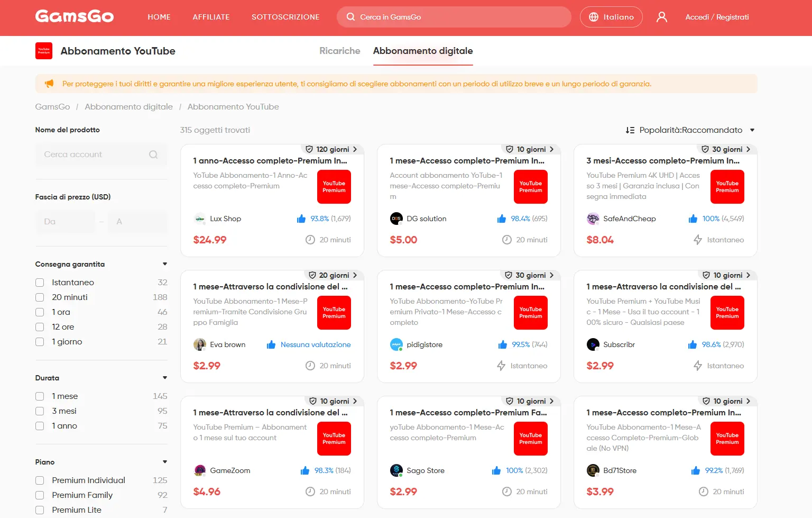
Task: Open the Abbonamento digitale breadcrumb link
Action: click(x=129, y=107)
